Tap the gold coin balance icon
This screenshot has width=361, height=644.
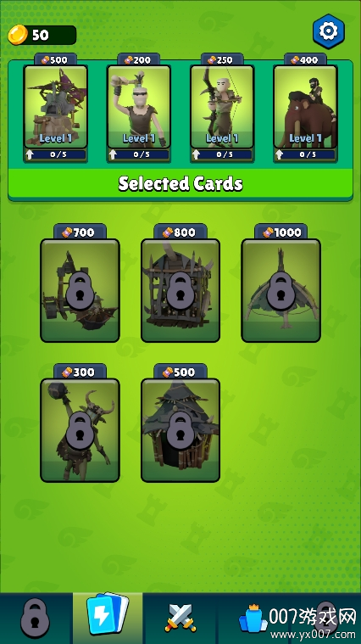18,35
